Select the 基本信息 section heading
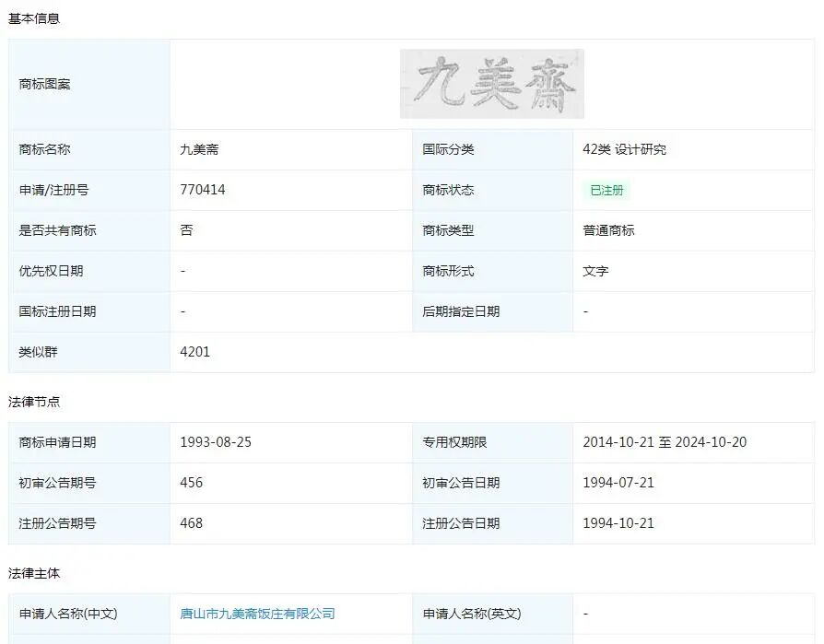Screen dimensions: 824x644 34,19
